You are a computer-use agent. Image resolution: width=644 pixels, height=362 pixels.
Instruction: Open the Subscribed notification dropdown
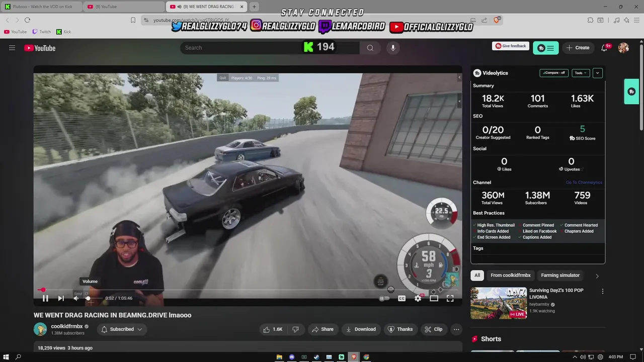coord(122,329)
